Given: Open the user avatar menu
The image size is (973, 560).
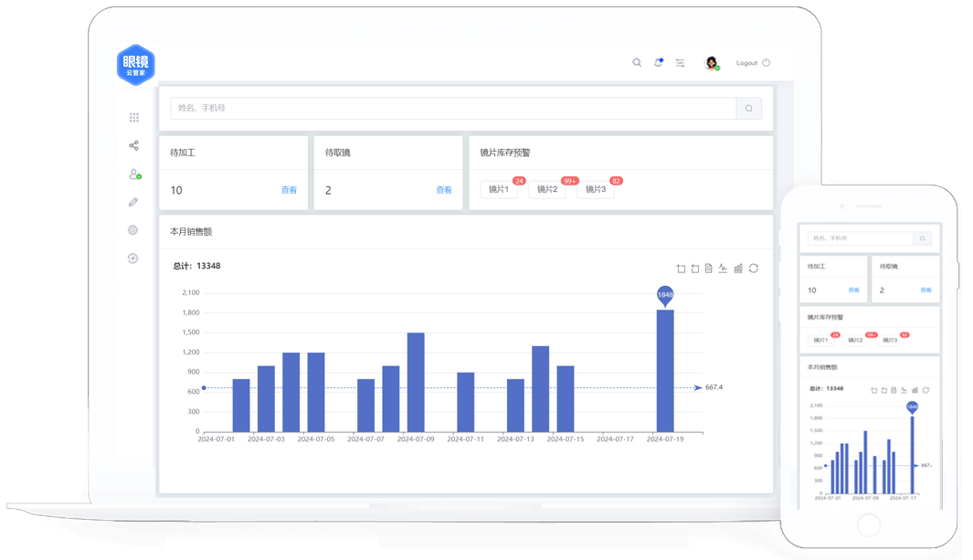Looking at the screenshot, I should pos(712,63).
